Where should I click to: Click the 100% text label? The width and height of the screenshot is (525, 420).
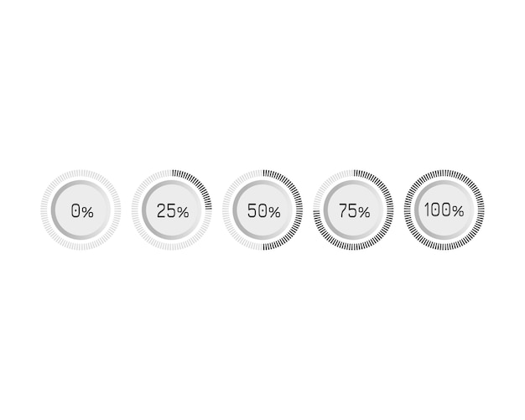(x=444, y=210)
